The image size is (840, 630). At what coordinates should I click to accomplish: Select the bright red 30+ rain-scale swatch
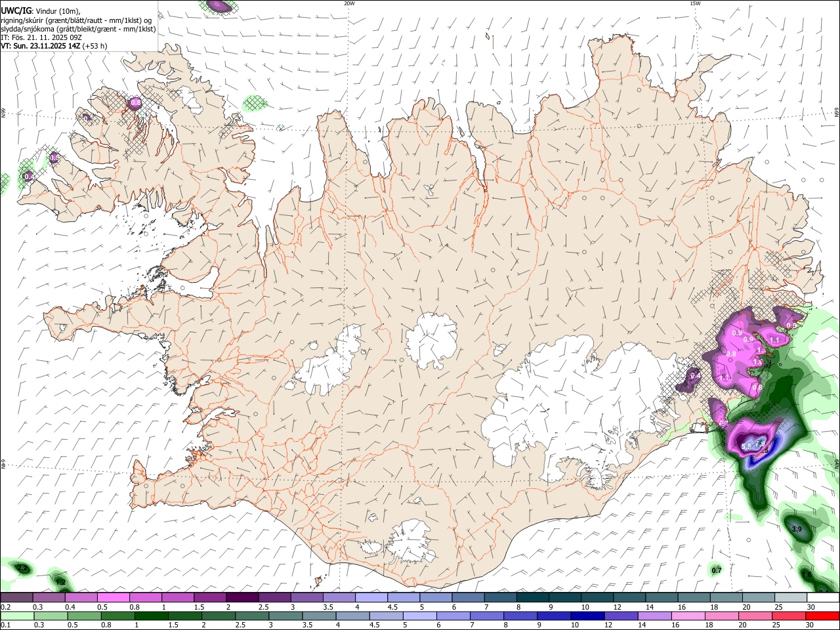(x=823, y=616)
